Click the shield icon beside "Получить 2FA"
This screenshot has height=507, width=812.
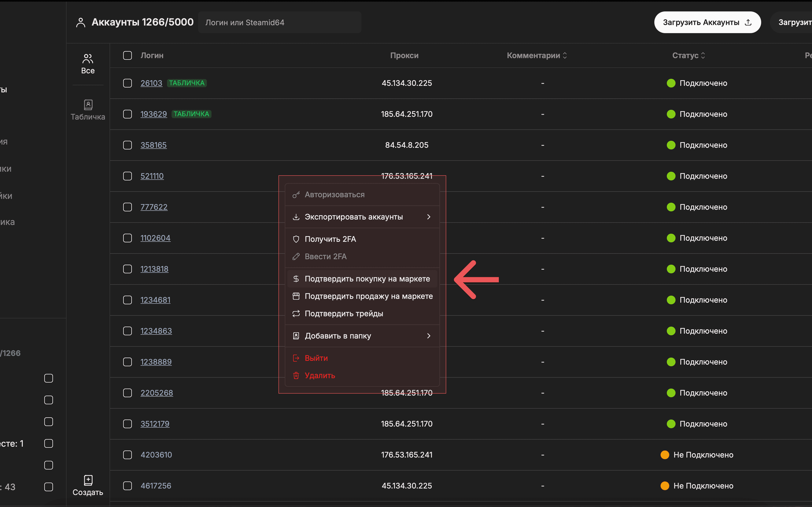click(296, 239)
